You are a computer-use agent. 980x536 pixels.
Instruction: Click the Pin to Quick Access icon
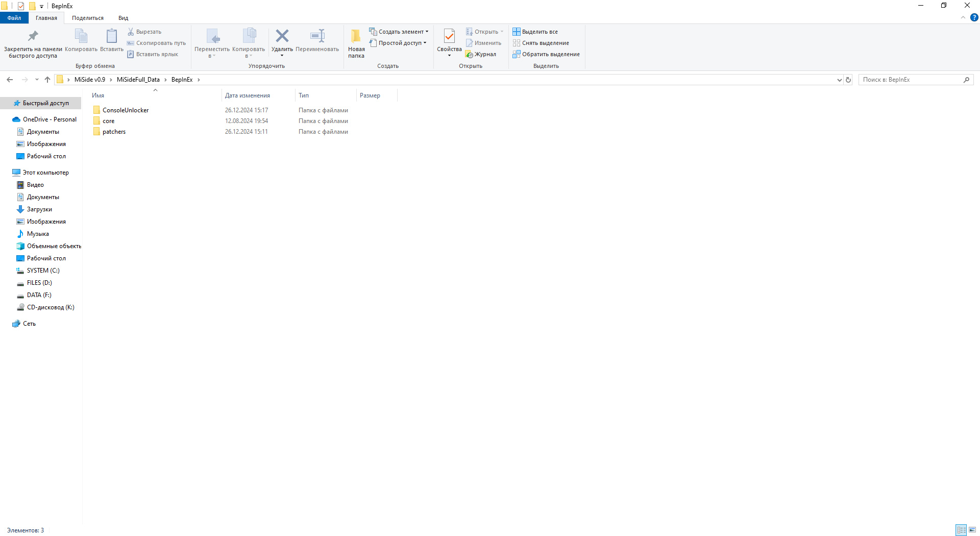coord(33,36)
